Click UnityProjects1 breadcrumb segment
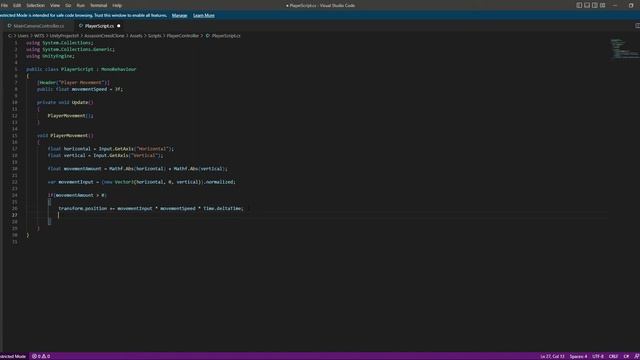 click(64, 36)
